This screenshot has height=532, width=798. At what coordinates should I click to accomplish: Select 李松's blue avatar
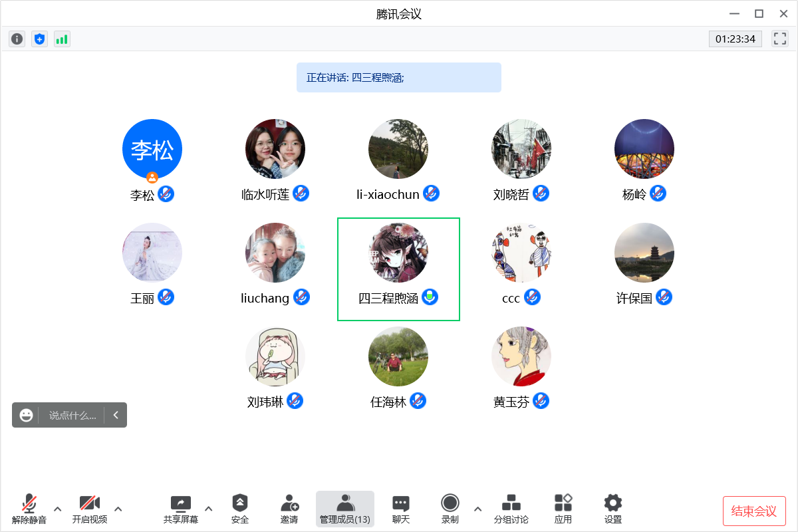click(x=152, y=149)
